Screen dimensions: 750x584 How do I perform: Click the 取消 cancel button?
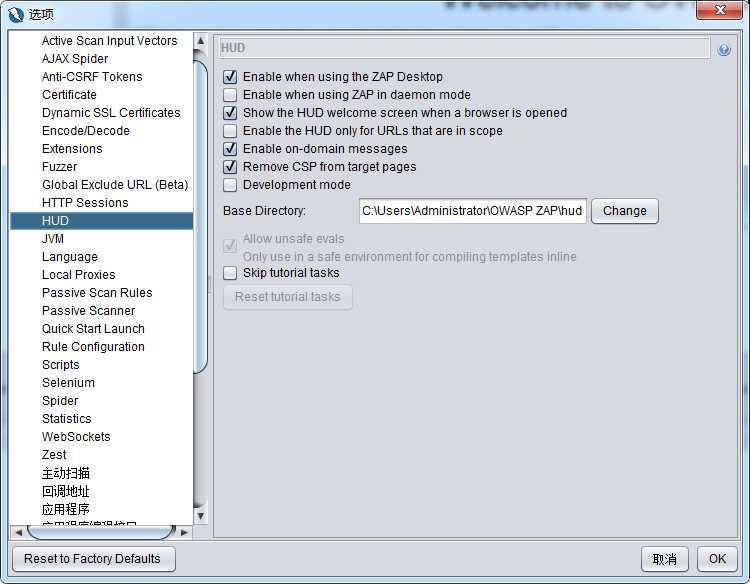point(664,559)
